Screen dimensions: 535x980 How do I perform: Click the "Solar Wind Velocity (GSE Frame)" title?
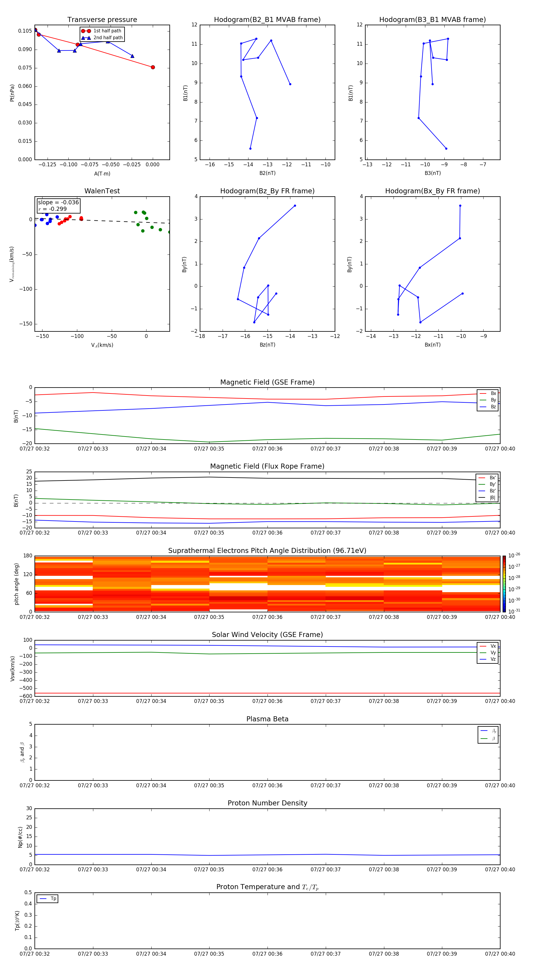coord(267,635)
